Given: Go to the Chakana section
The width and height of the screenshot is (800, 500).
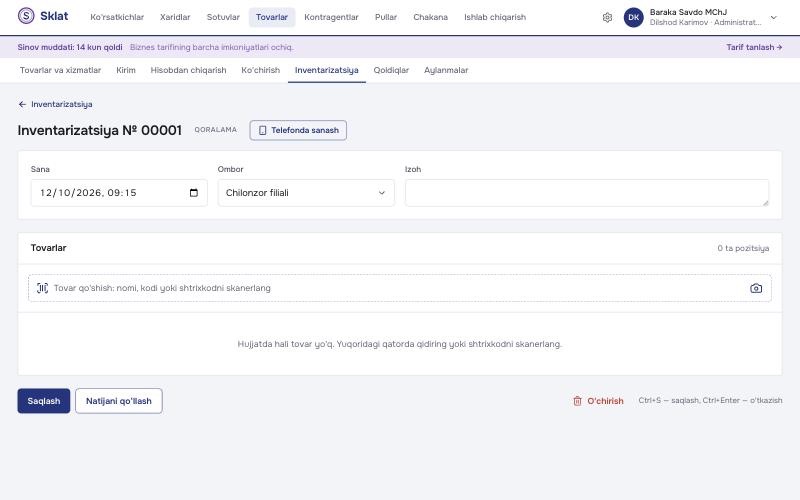Looking at the screenshot, I should pos(431,17).
